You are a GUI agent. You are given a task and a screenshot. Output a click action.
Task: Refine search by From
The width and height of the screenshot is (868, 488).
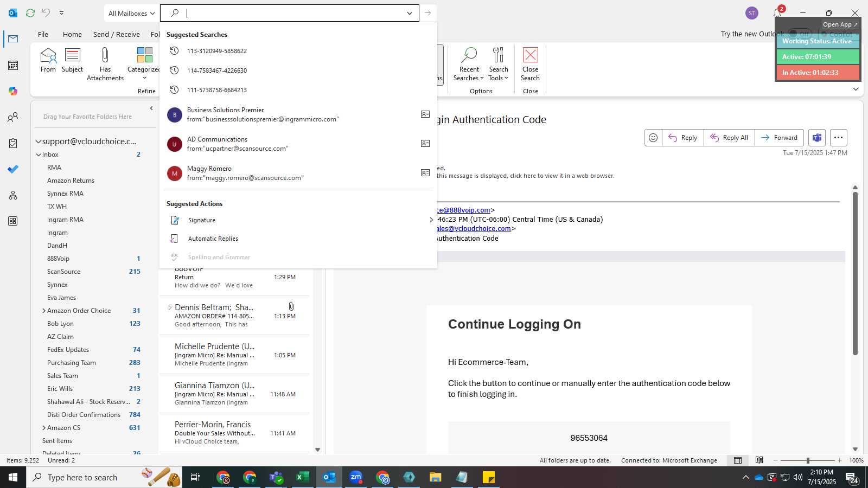point(48,60)
